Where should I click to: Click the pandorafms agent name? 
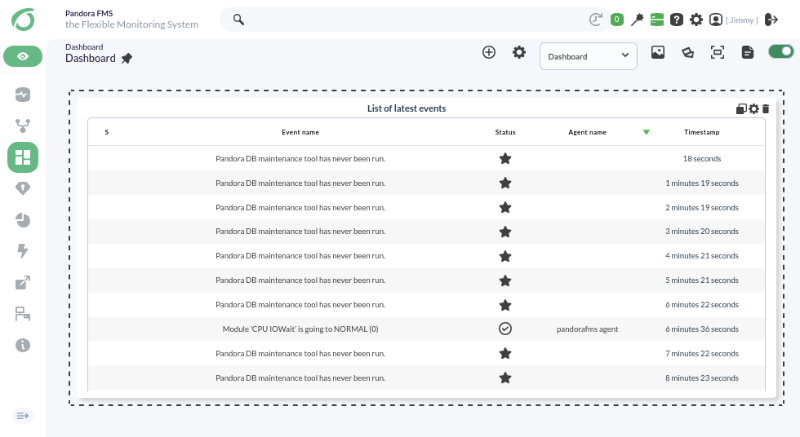[587, 329]
